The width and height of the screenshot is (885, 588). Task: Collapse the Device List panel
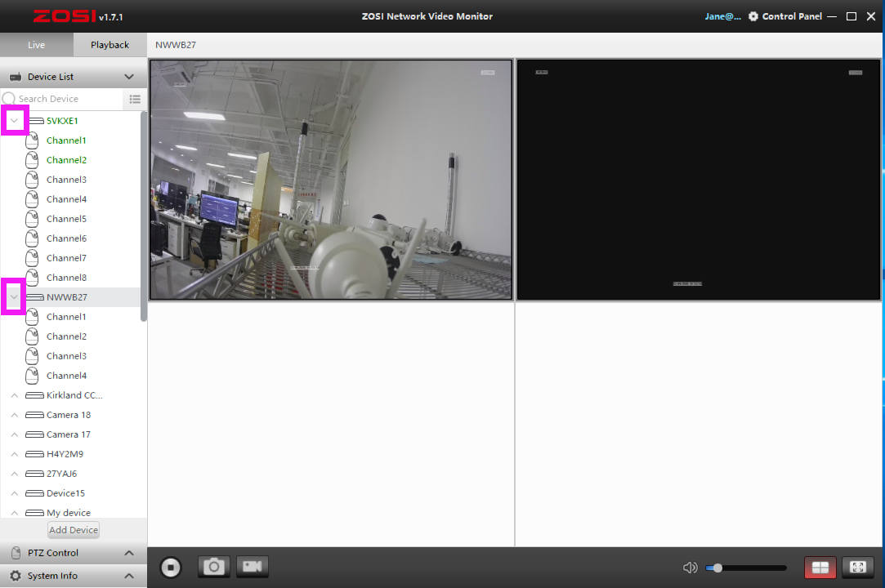tap(128, 77)
